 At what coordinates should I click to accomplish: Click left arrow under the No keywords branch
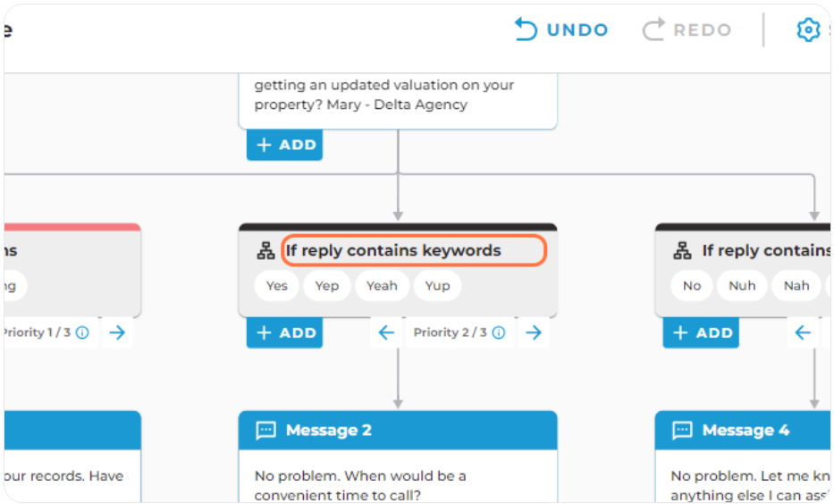point(803,332)
